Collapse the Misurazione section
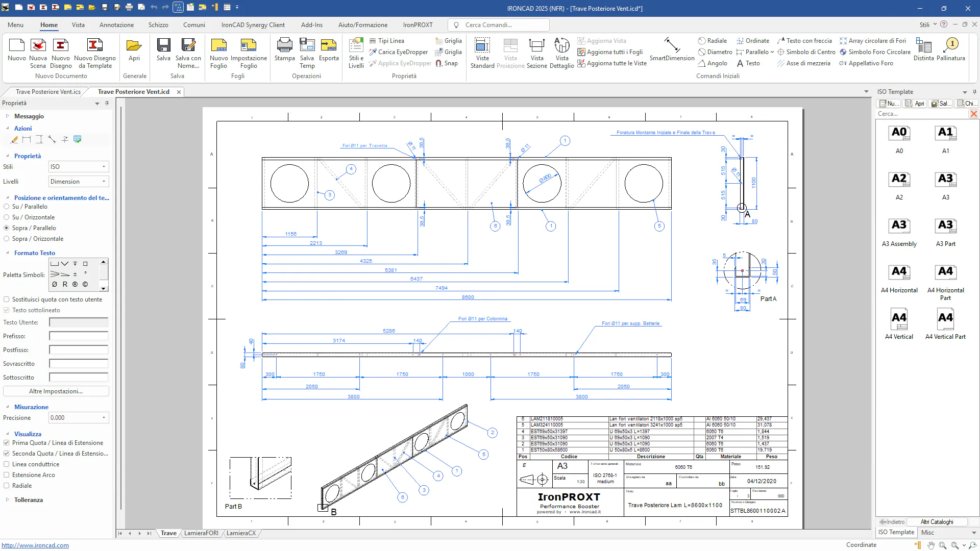The image size is (980, 551). tap(7, 407)
